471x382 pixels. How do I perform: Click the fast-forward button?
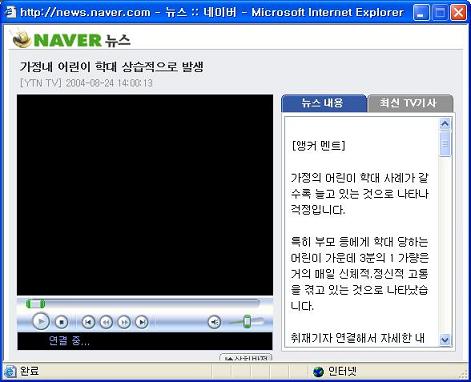[124, 322]
